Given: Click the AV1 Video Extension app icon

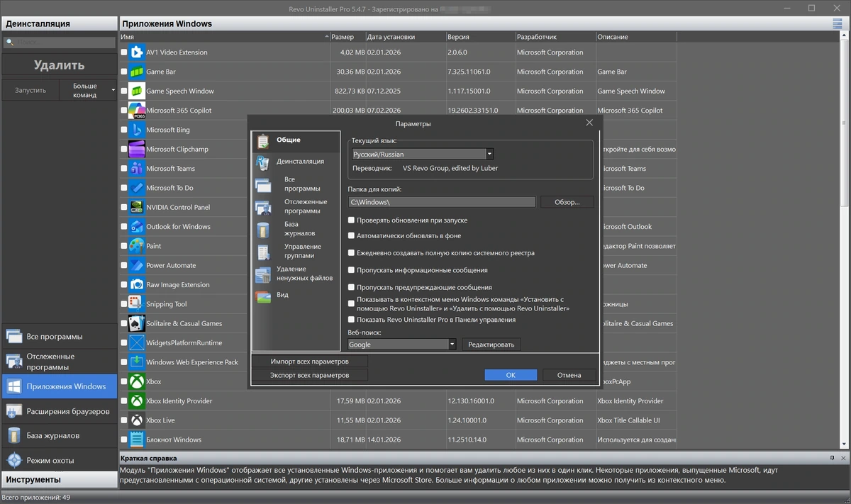Looking at the screenshot, I should point(136,52).
